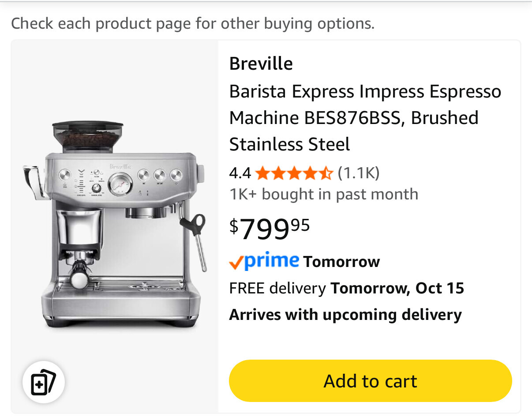This screenshot has height=417, width=532.
Task: Click the 1K+ bought in past month text
Action: [323, 194]
